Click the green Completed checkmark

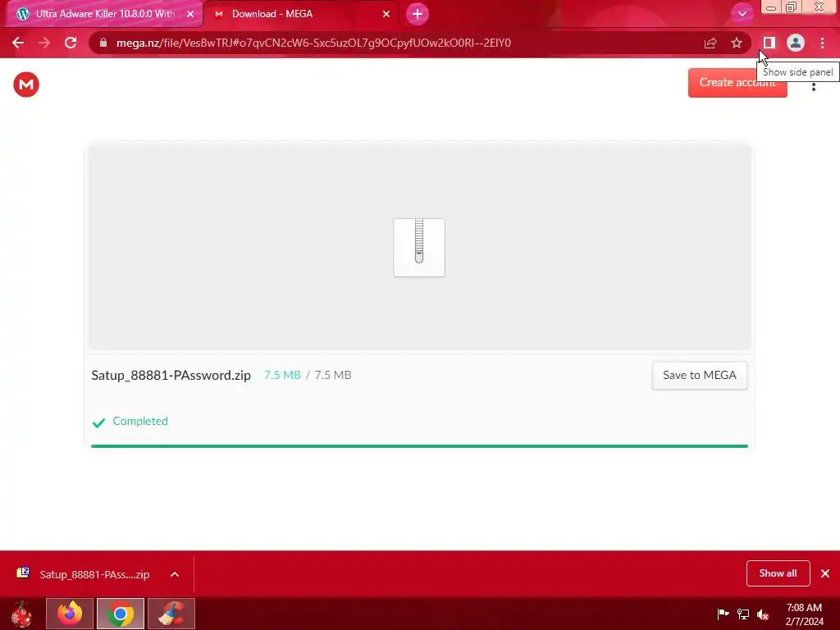(98, 422)
